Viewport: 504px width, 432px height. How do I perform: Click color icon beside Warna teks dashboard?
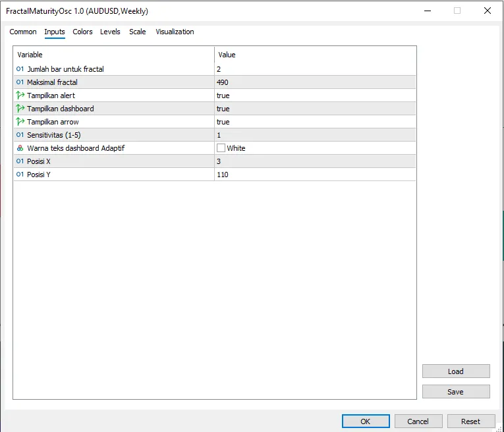(x=20, y=148)
